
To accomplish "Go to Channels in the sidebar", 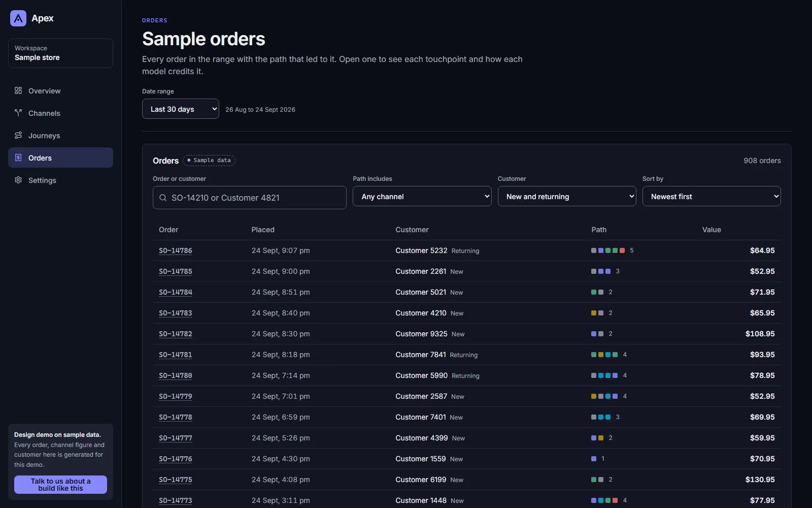I will coord(60,113).
